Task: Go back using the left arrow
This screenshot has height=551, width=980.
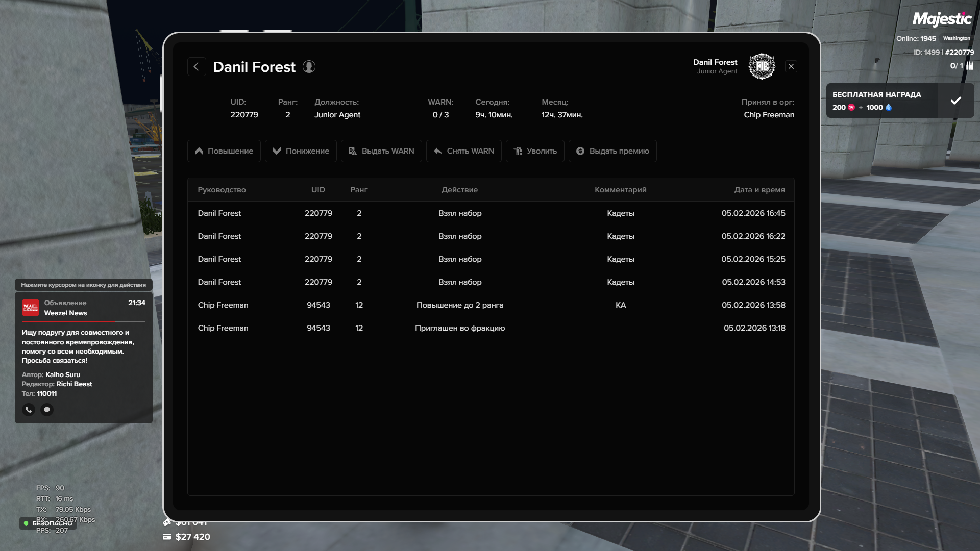Action: 197,67
